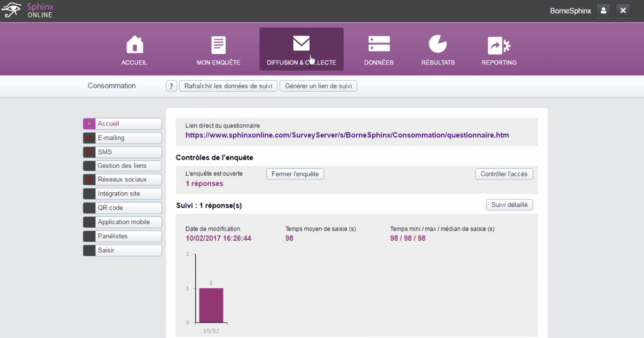Click the purple bar in the responses chart
This screenshot has width=644, height=338.
211,305
